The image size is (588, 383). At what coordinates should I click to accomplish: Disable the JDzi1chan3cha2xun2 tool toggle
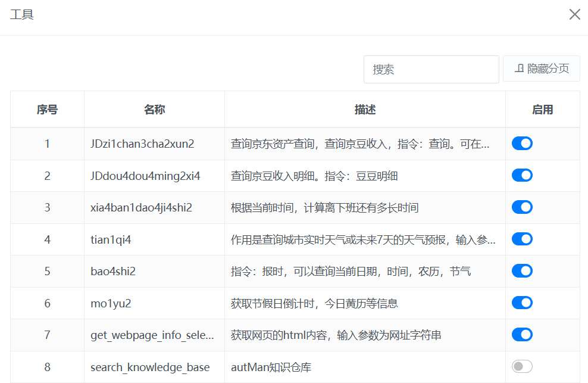522,144
